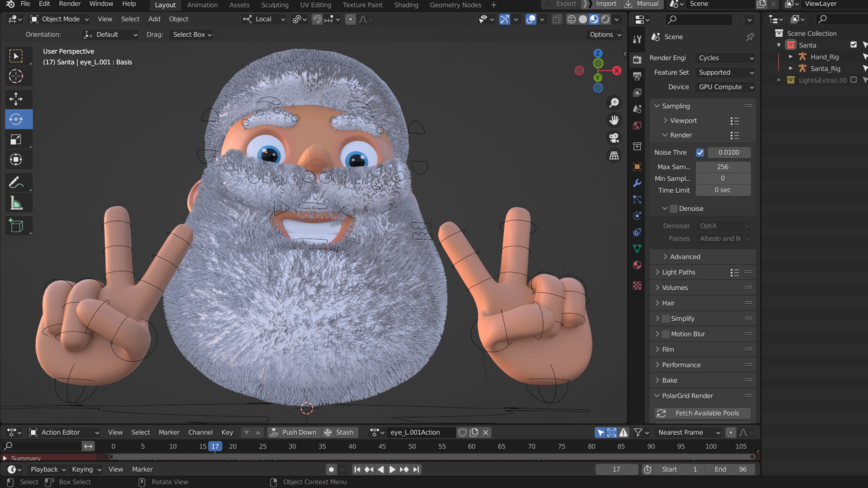Switch perspective/orthographic with the grid icon
This screenshot has height=488, width=868.
[614, 155]
